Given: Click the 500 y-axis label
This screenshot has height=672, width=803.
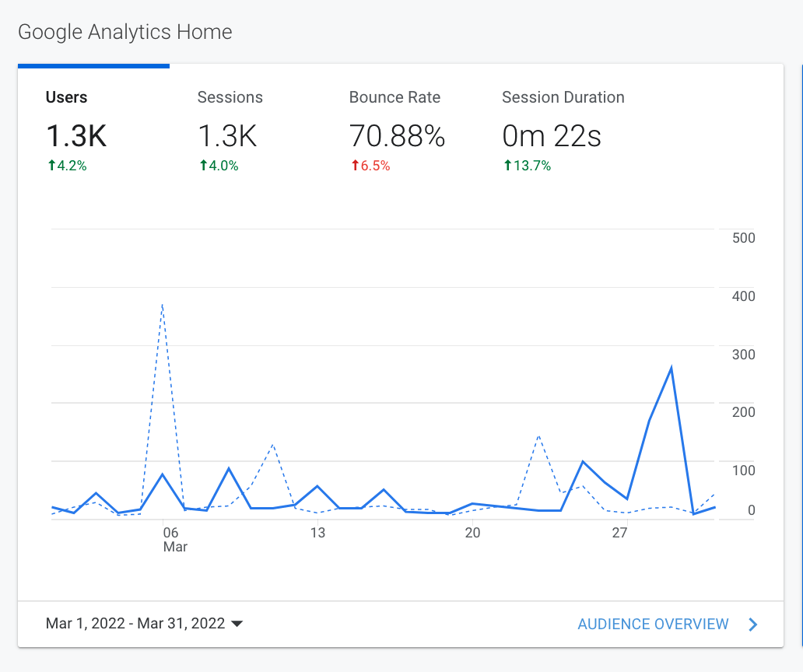Looking at the screenshot, I should click(x=744, y=238).
